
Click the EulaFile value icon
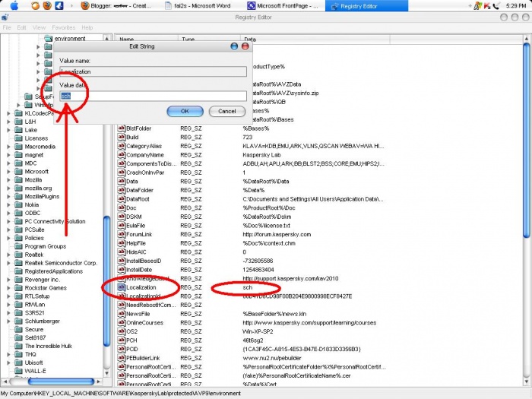121,225
